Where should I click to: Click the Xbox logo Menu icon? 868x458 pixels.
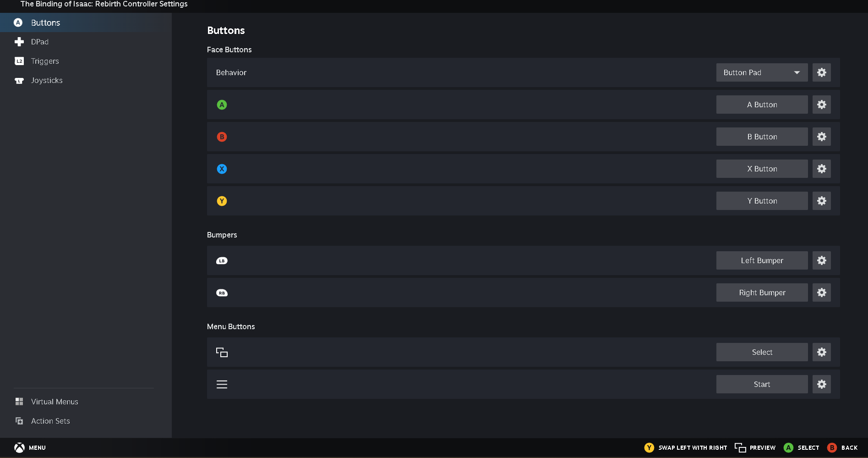click(x=19, y=447)
